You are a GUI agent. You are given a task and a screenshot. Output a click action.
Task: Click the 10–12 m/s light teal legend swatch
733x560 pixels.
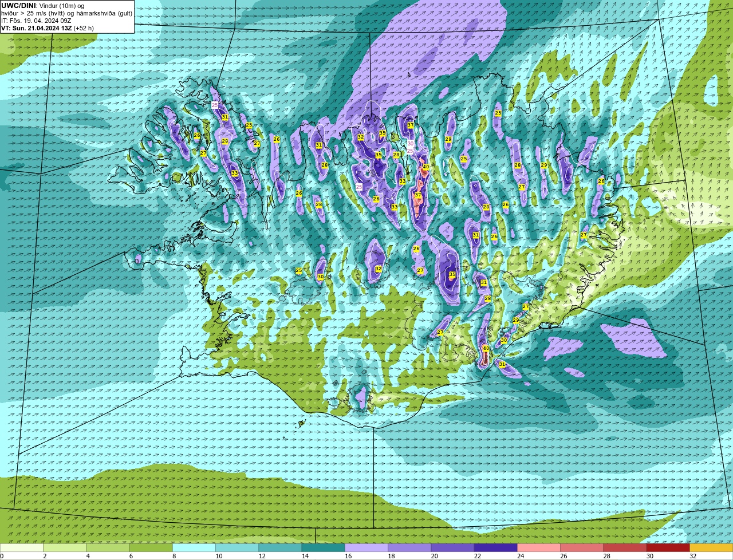[x=237, y=548]
